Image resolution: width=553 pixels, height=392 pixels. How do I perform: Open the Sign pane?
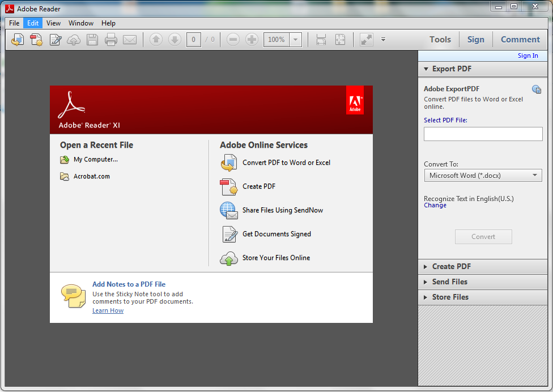(476, 40)
